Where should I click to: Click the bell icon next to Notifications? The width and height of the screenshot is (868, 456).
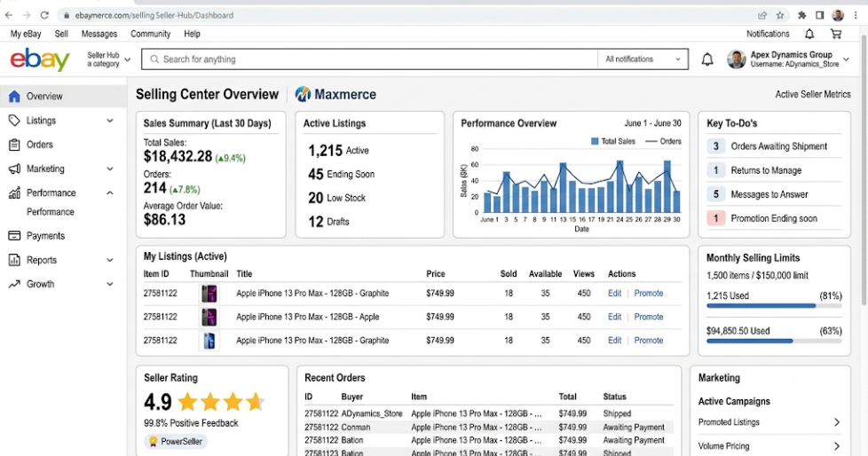[809, 34]
